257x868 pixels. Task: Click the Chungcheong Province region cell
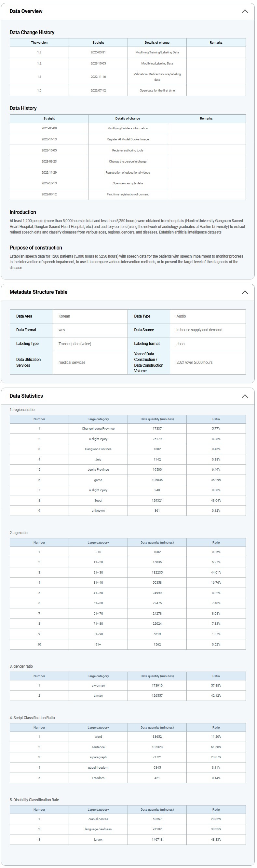pyautogui.click(x=98, y=429)
